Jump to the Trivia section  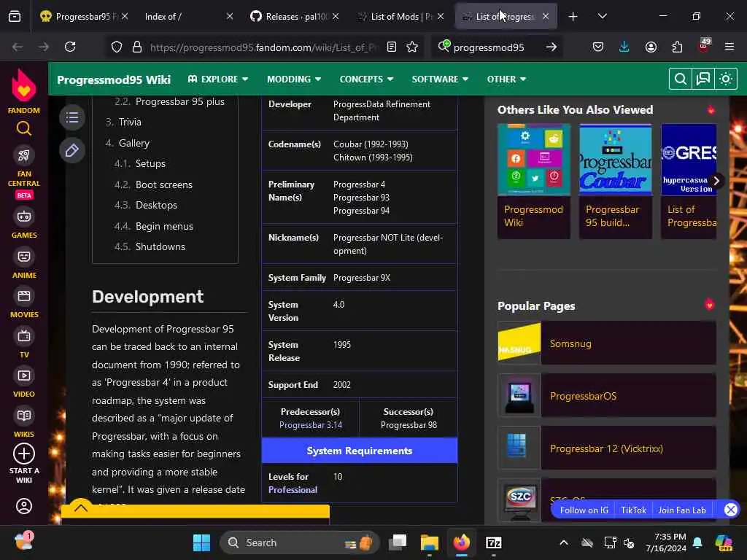[x=130, y=122]
